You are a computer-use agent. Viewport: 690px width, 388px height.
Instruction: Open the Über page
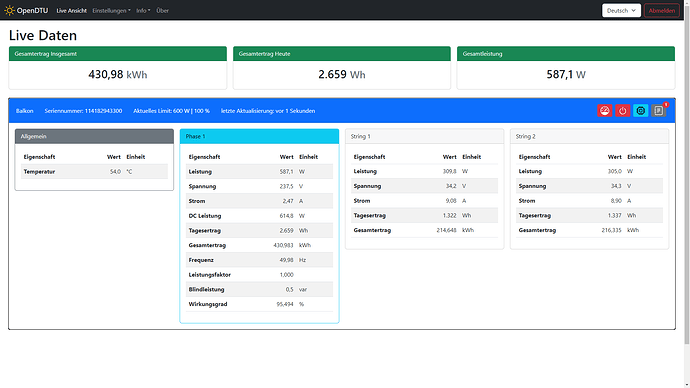tap(162, 11)
